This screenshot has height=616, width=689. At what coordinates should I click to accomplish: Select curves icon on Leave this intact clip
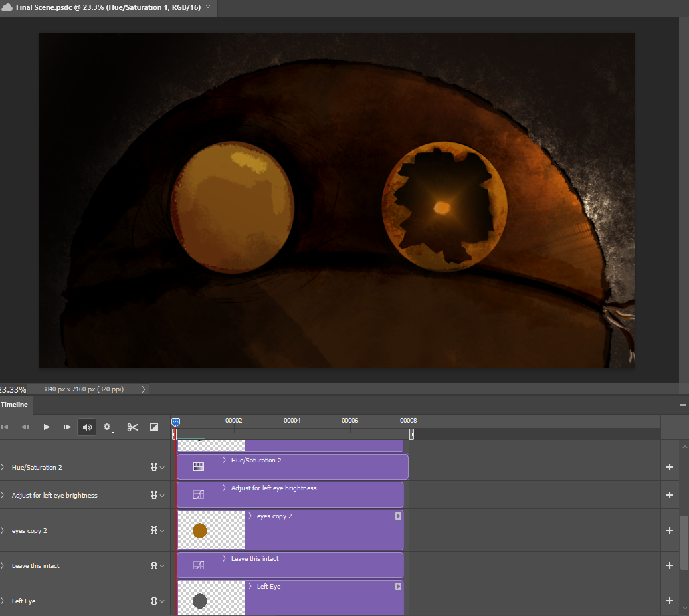pos(199,565)
